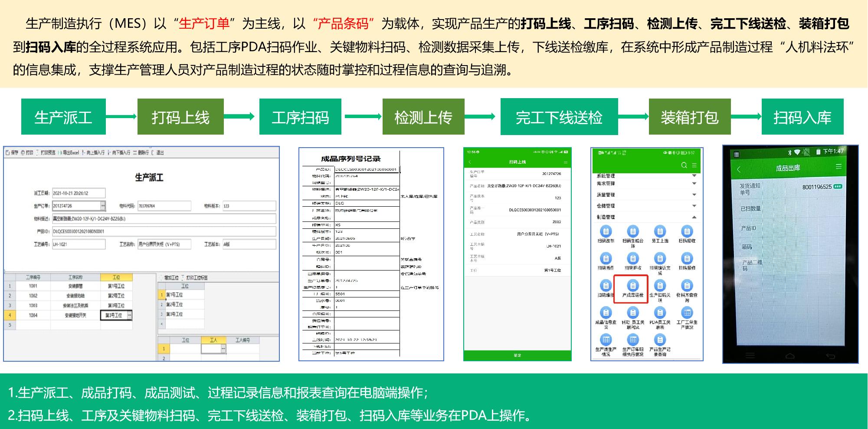Screen dimensions: 868x429
Task: Tap the 员工上线 icon
Action: [660, 231]
